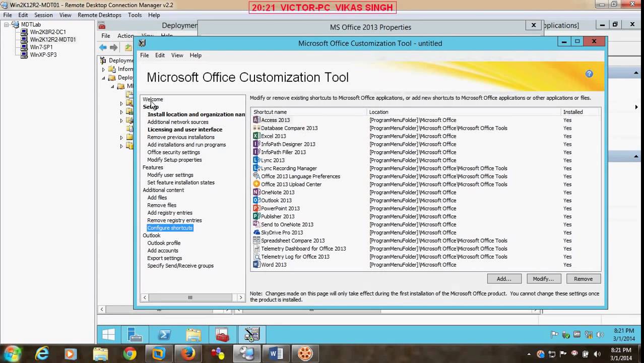Click the Deployment Workbench toolbox taskbar icon
Viewport: 644px width, 363px height.
coord(223,335)
